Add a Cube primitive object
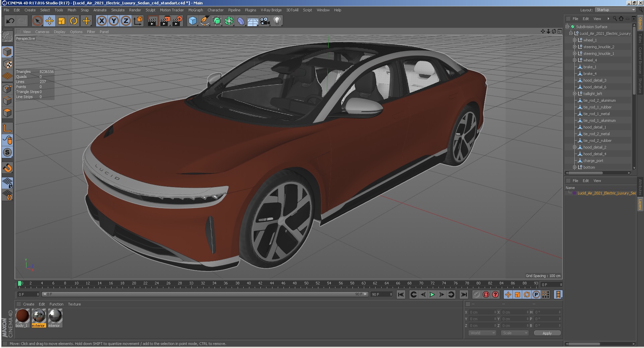Image resolution: width=644 pixels, height=348 pixels. tap(192, 21)
